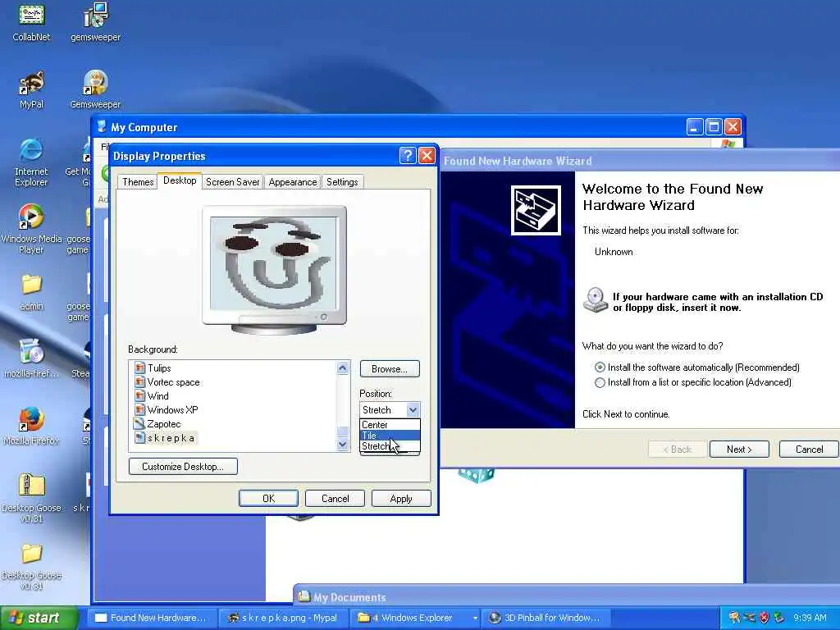Click the installation CD icon in wizard
840x630 pixels.
tap(596, 300)
